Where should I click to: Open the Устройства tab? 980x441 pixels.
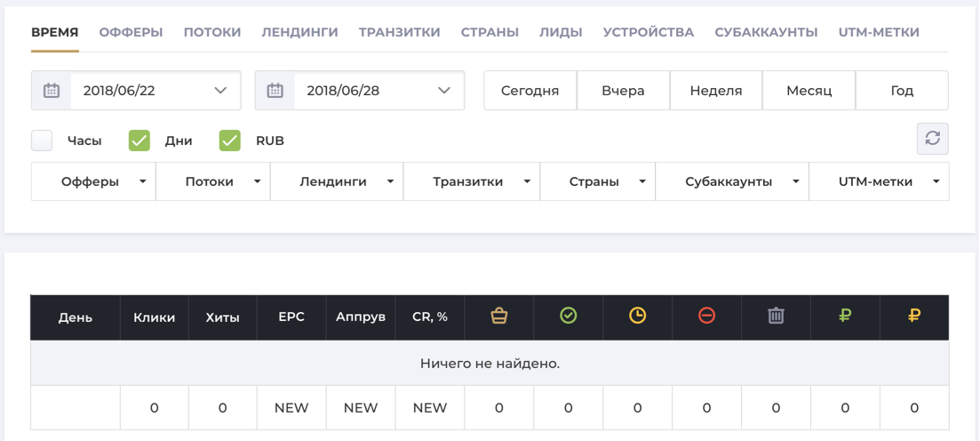(648, 32)
